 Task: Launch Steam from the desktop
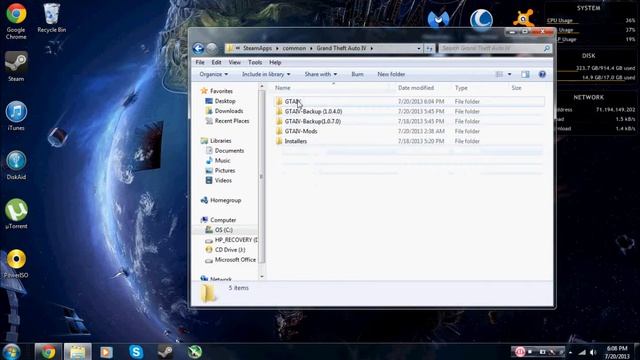[16, 67]
